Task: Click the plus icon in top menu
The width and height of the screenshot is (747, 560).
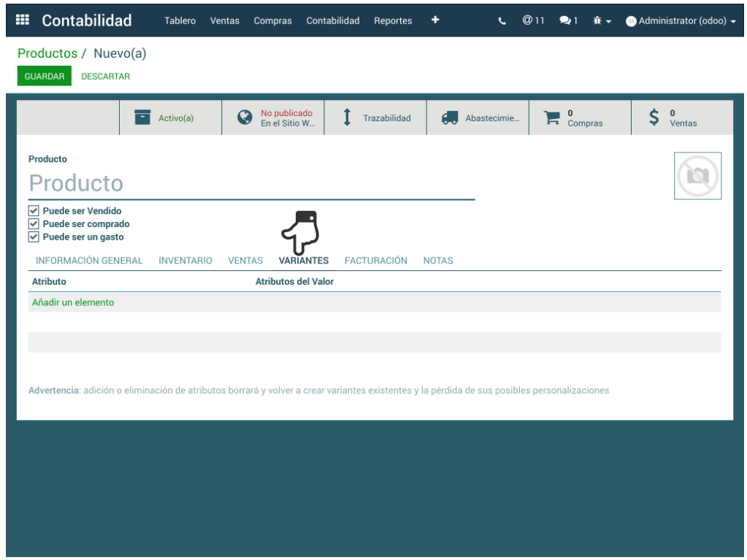Action: (435, 20)
